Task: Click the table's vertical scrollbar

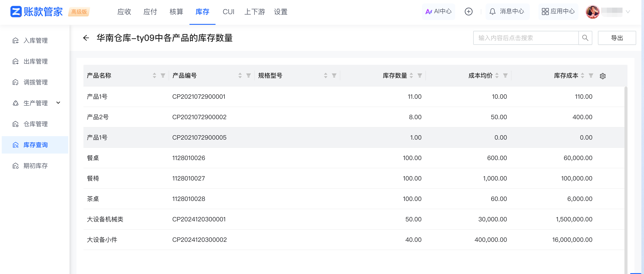Action: [626, 175]
